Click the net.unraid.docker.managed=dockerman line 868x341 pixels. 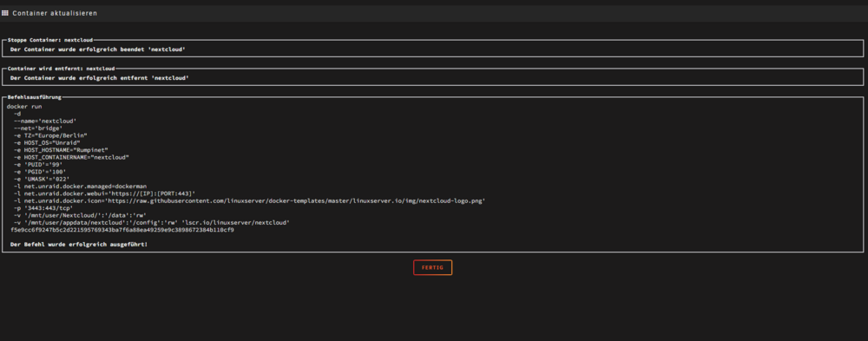[x=80, y=187]
